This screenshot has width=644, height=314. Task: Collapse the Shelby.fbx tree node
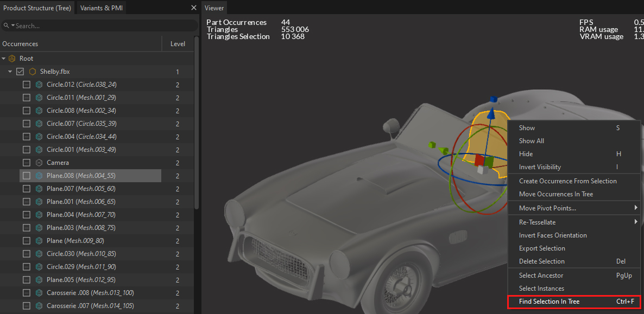(x=10, y=72)
